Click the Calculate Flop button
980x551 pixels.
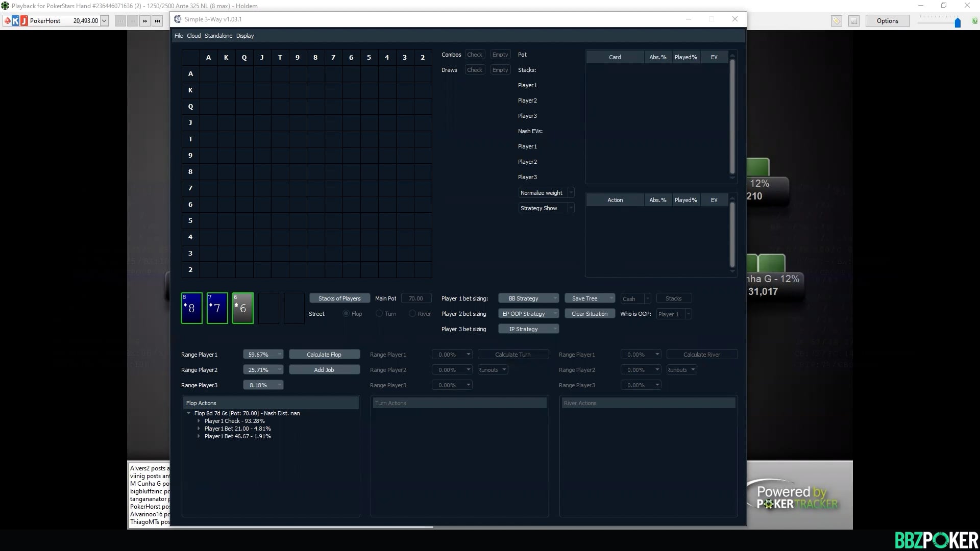point(325,354)
